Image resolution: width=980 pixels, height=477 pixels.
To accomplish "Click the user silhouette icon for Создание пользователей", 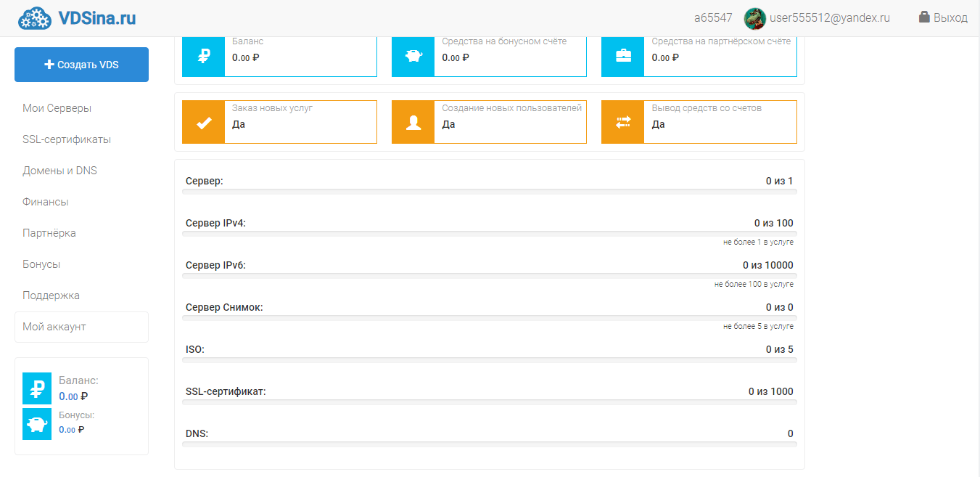I will tap(413, 122).
